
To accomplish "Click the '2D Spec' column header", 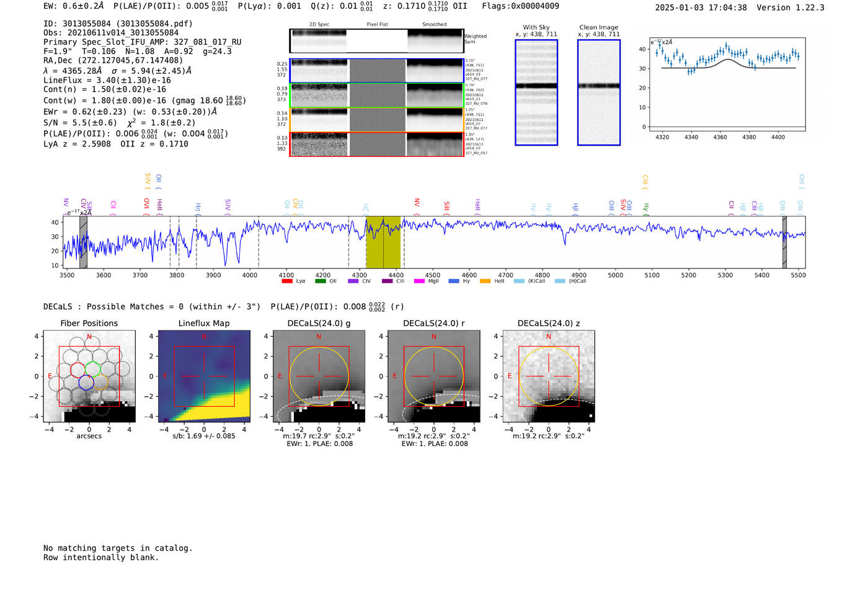I will click(x=319, y=25).
